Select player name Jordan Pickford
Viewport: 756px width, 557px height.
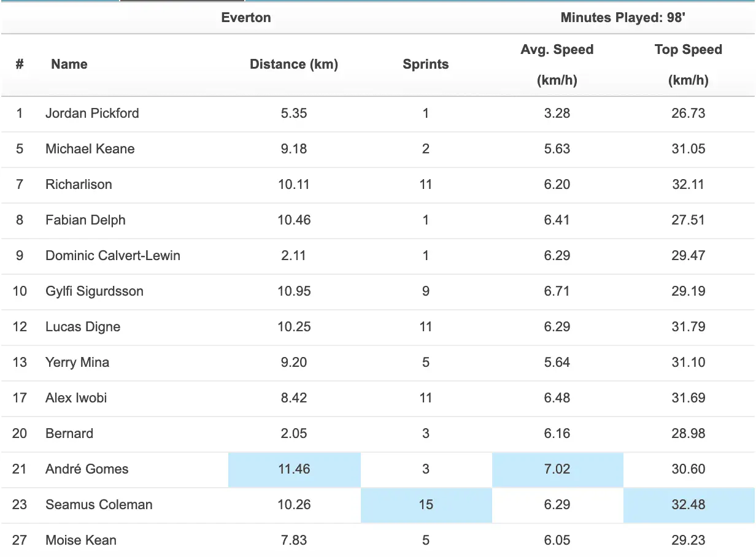tap(92, 113)
